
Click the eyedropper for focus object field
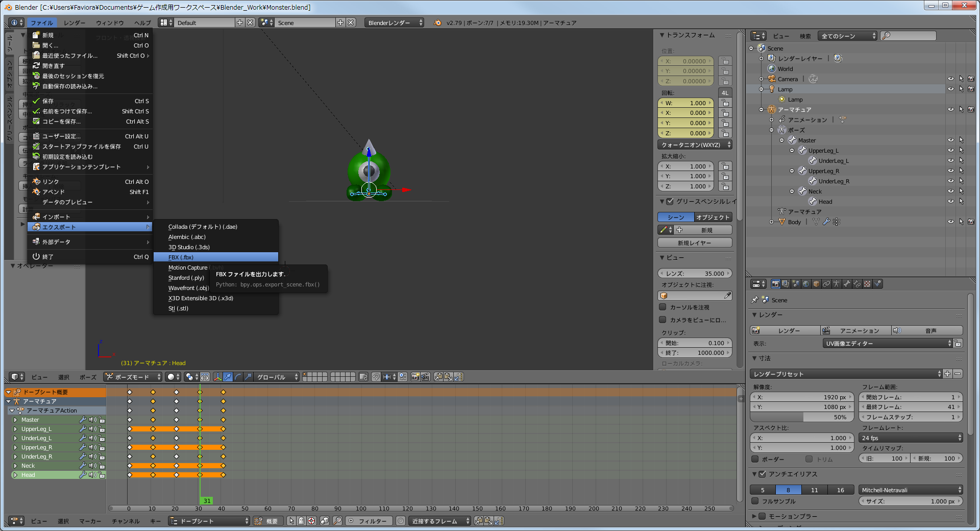click(x=727, y=296)
